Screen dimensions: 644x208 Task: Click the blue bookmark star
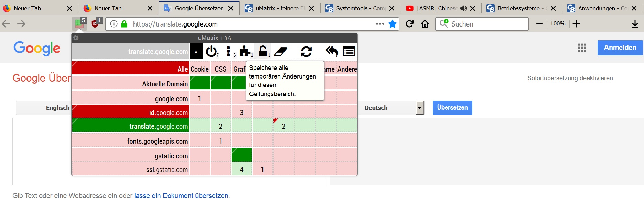(x=393, y=24)
